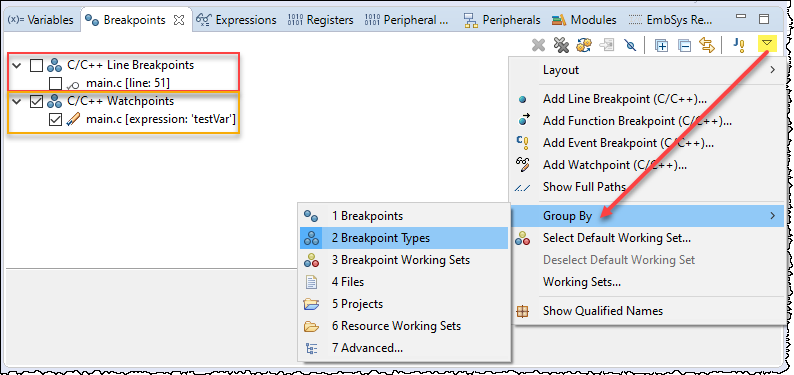
Task: Switch to the Modules tab
Action: 584,20
